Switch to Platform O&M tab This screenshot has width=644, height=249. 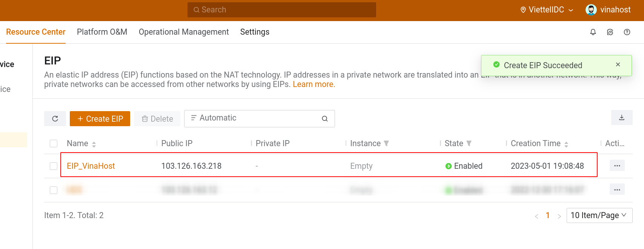(102, 32)
